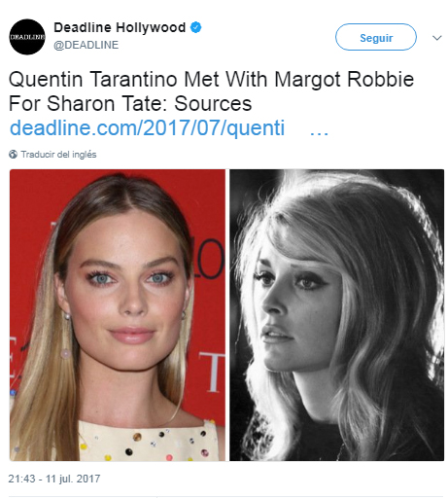Open the black-and-white portrait photo

coord(337,315)
